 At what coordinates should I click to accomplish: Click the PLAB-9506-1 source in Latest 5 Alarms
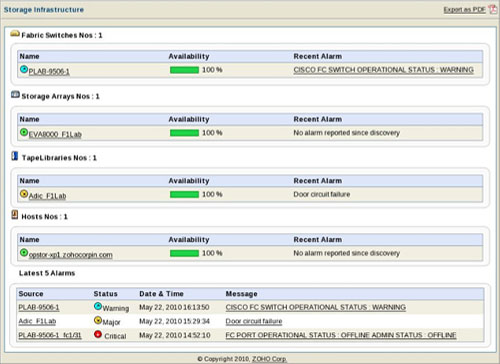39,307
